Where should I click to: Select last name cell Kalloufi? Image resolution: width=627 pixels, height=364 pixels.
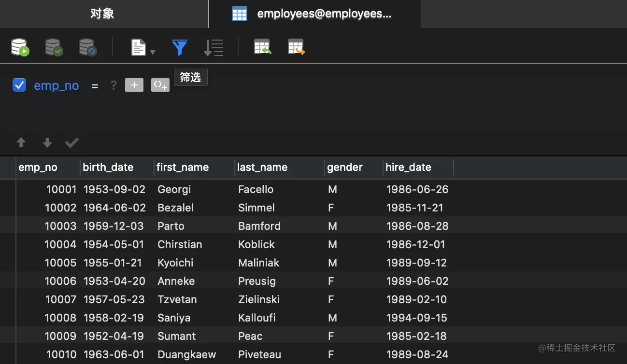click(256, 318)
